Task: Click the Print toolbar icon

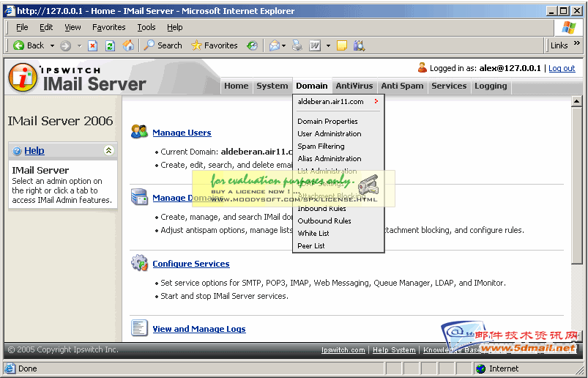Action: point(297,45)
